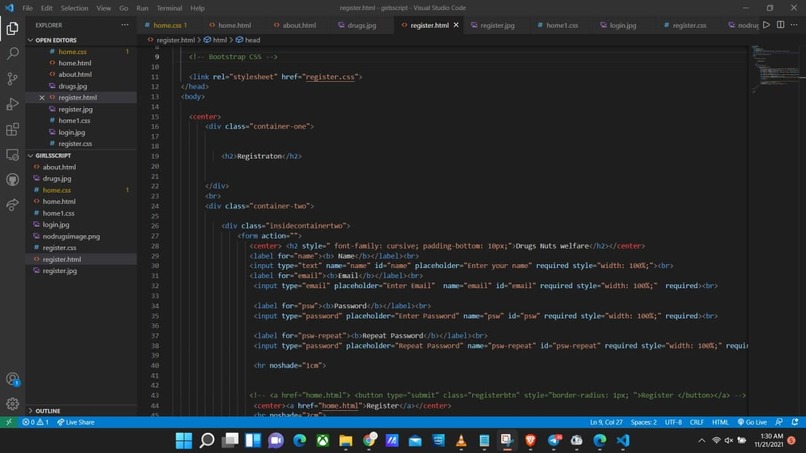The image size is (806, 453).
Task: Switch to the register.css editor tab
Action: tap(689, 25)
